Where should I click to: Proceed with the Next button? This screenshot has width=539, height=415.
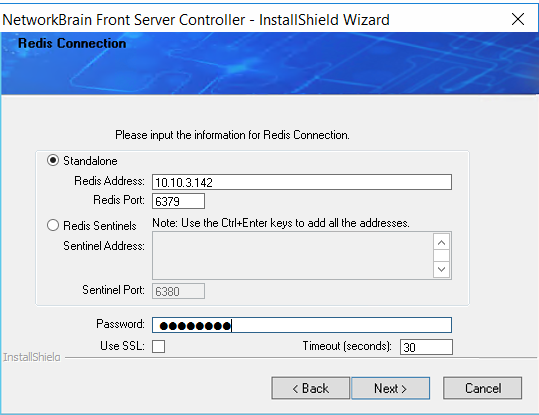coord(390,388)
